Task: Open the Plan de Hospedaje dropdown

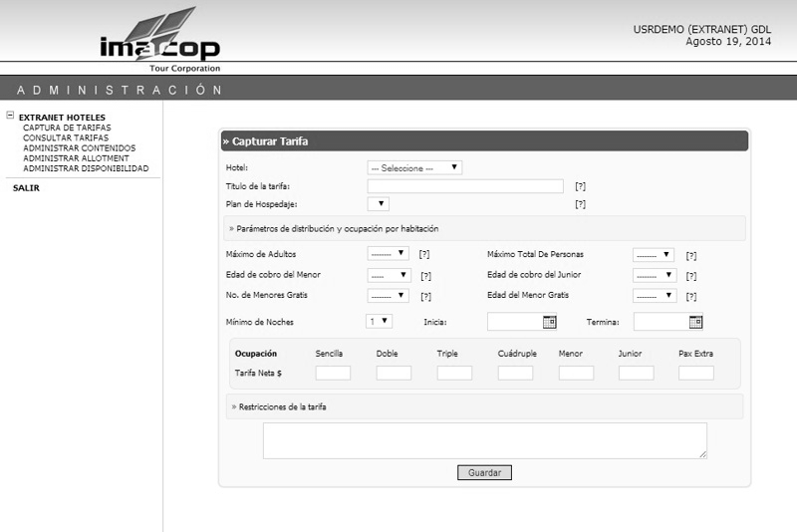Action: click(379, 204)
